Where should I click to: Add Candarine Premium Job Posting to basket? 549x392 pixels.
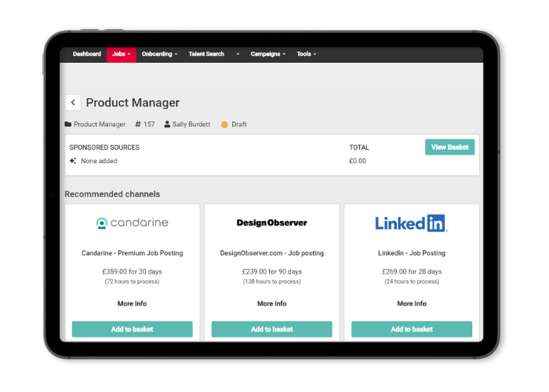[x=132, y=329]
